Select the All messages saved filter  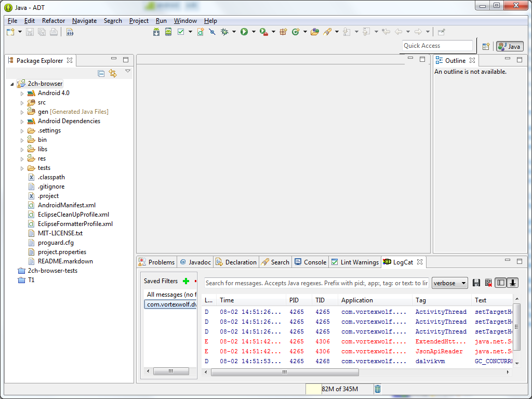click(170, 295)
